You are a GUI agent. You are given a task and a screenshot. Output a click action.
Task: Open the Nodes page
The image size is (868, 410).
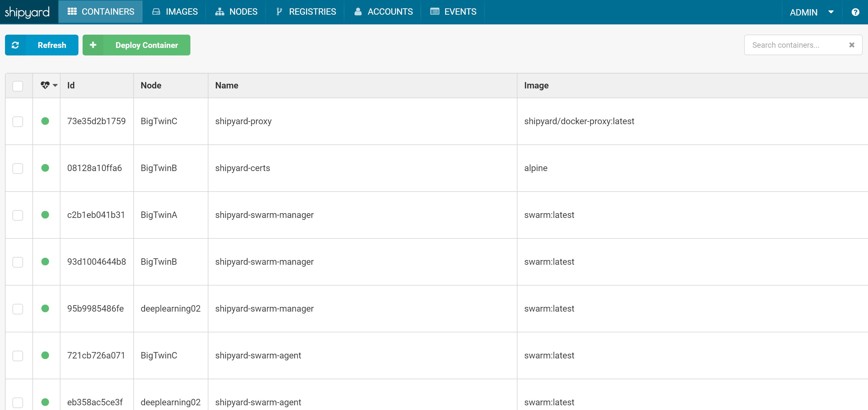coord(236,12)
